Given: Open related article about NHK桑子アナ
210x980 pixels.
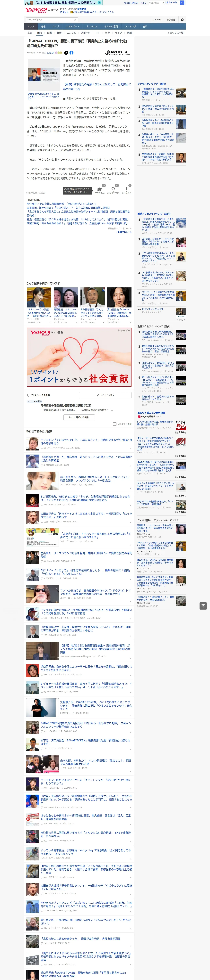Looking at the screenshot, I should pyautogui.click(x=61, y=204).
